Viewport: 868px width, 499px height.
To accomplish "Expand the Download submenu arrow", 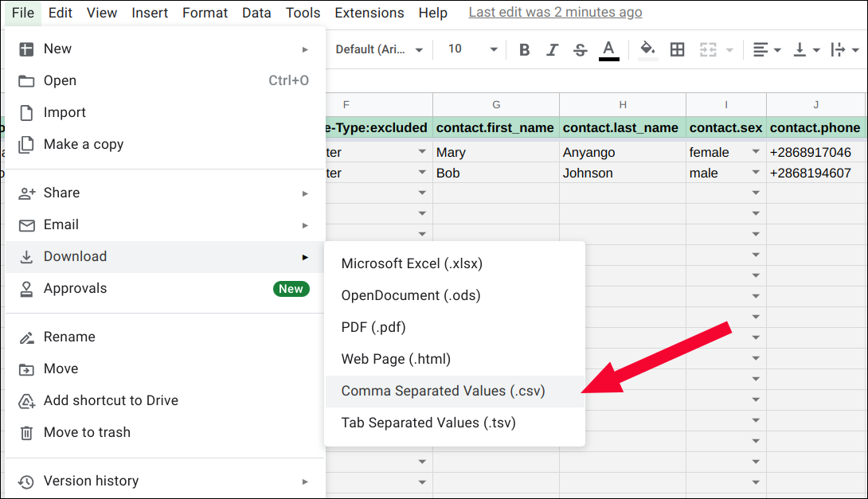I will click(305, 257).
